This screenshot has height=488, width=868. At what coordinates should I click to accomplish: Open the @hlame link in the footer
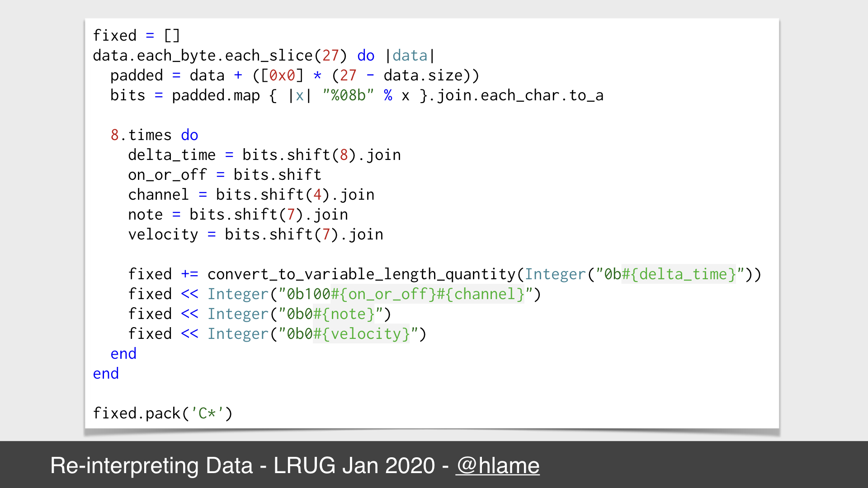pyautogui.click(x=497, y=466)
